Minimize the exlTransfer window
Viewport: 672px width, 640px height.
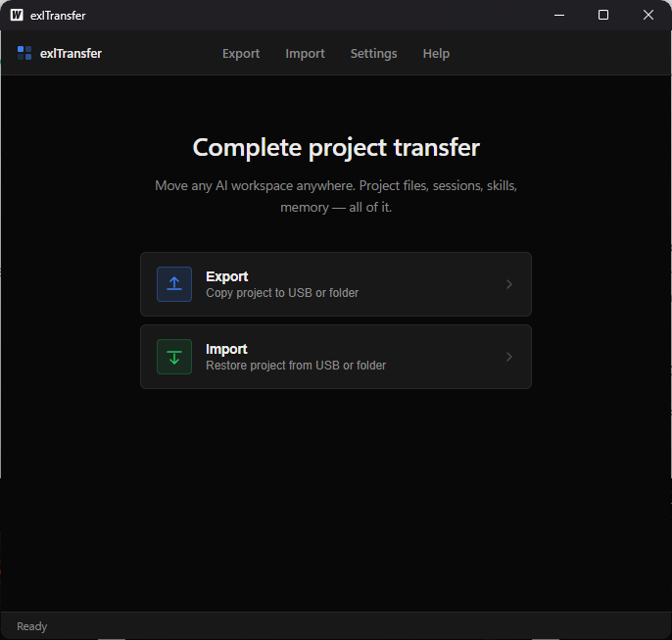(559, 15)
